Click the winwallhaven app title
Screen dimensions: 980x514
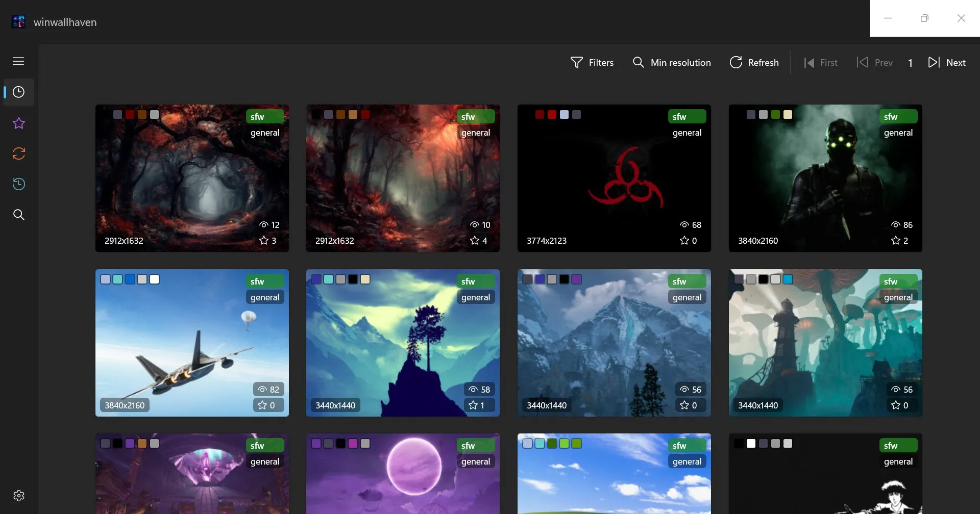click(x=65, y=22)
